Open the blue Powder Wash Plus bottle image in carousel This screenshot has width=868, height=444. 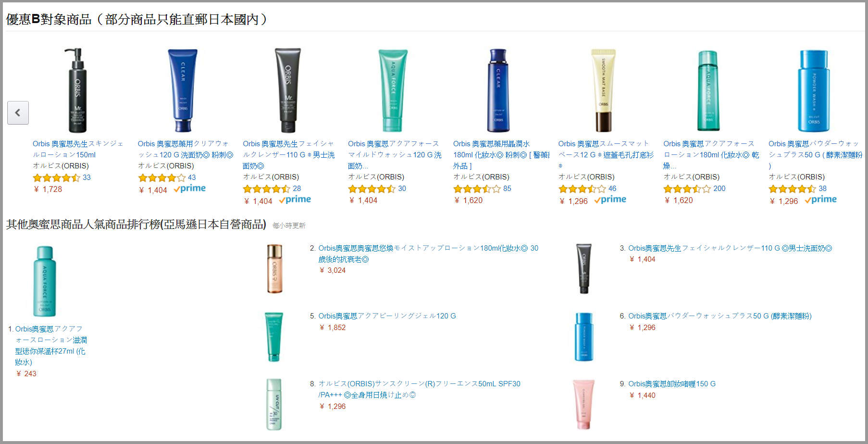pos(814,90)
